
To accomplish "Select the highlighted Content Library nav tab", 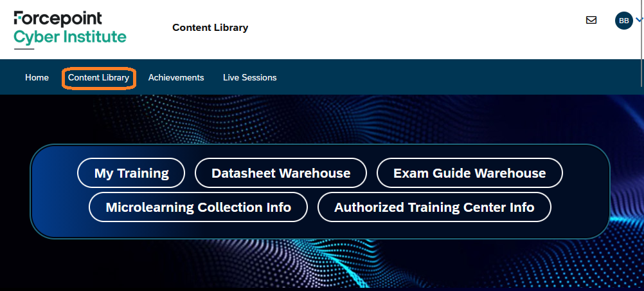I will (98, 77).
